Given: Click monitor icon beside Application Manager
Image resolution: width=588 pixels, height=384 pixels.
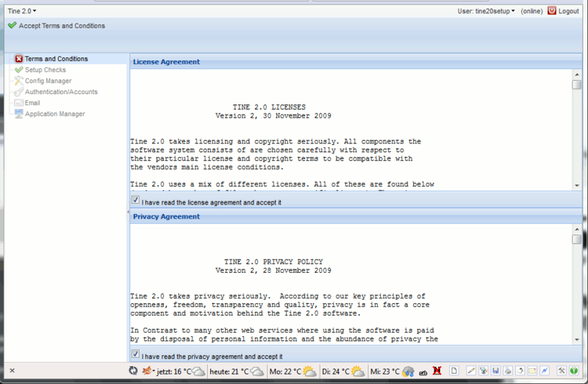Looking at the screenshot, I should [x=19, y=114].
